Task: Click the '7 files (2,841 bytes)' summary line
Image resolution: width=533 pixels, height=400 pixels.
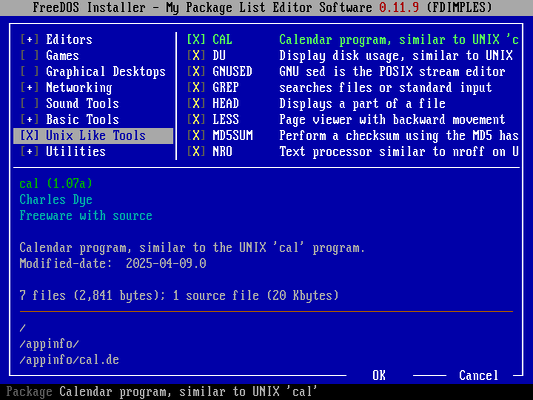Action: click(179, 296)
